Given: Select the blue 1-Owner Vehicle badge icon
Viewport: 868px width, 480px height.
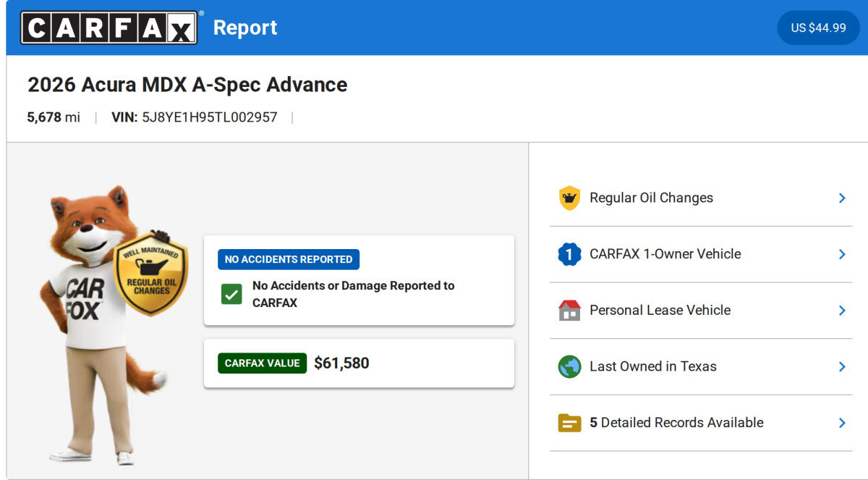Looking at the screenshot, I should [x=569, y=253].
